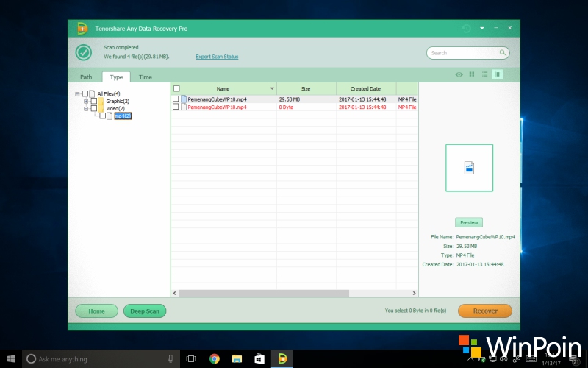588x368 pixels.
Task: Open the title bar dropdown menu arrow
Action: click(482, 28)
